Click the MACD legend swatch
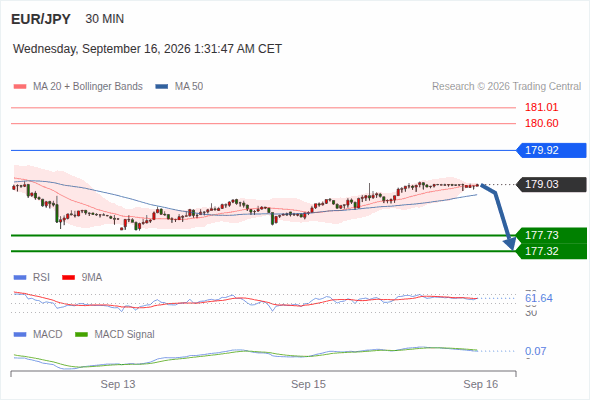The height and width of the screenshot is (400, 590). [x=20, y=335]
